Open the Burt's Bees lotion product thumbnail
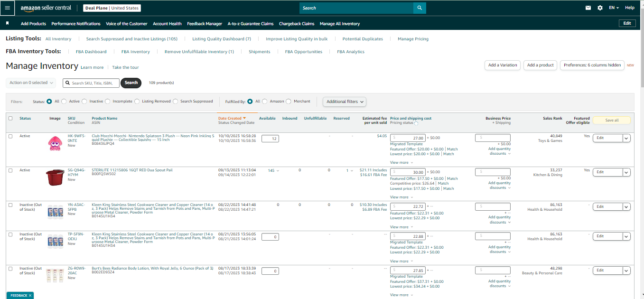Image resolution: width=644 pixels, height=299 pixels. pos(55,276)
